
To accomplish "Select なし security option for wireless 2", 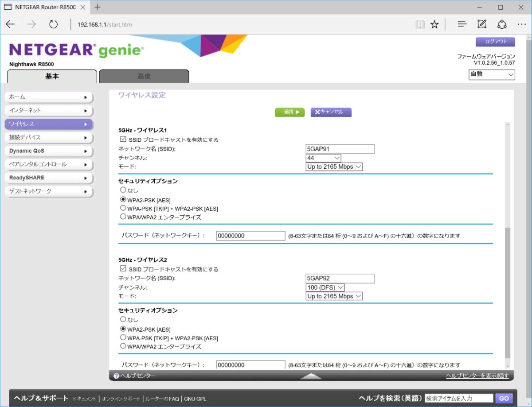I will [123, 319].
